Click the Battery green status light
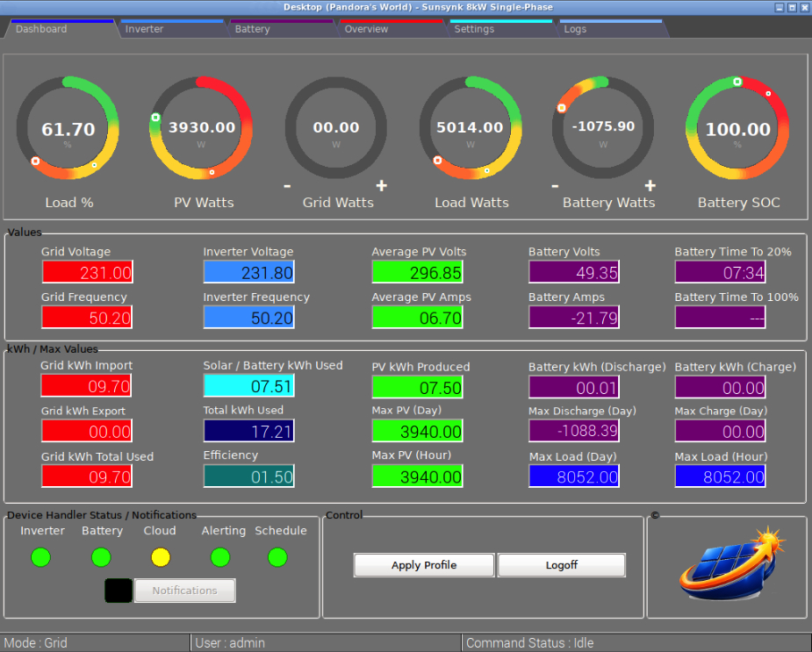 coord(101,557)
